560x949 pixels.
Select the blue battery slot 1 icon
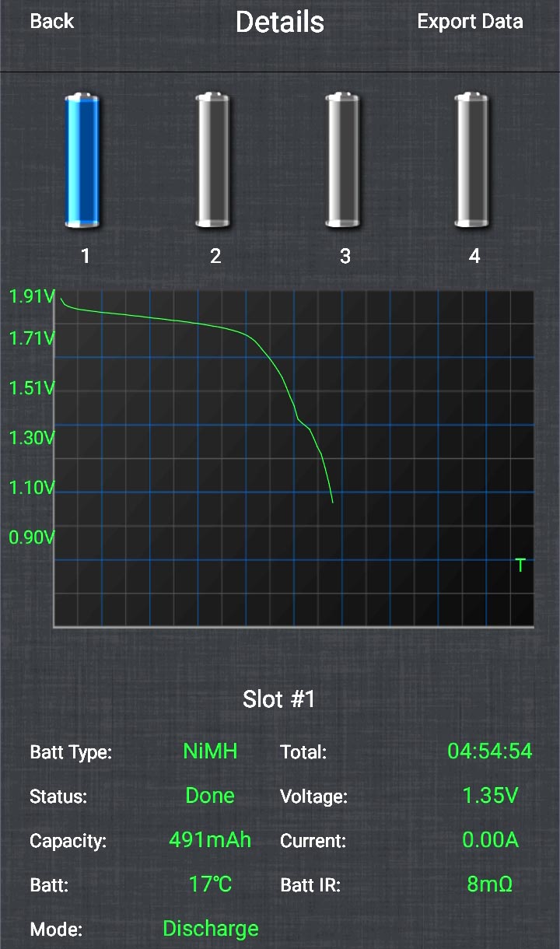coord(82,161)
